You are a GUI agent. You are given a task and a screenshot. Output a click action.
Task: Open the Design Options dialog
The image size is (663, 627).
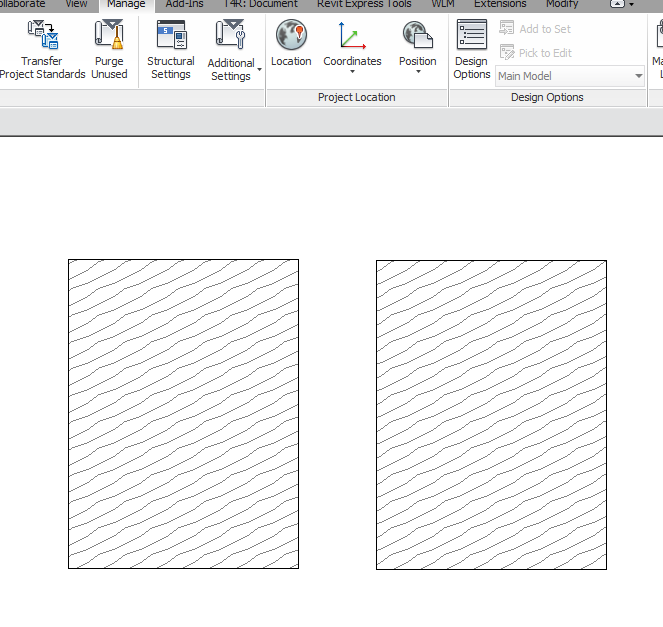click(x=471, y=50)
